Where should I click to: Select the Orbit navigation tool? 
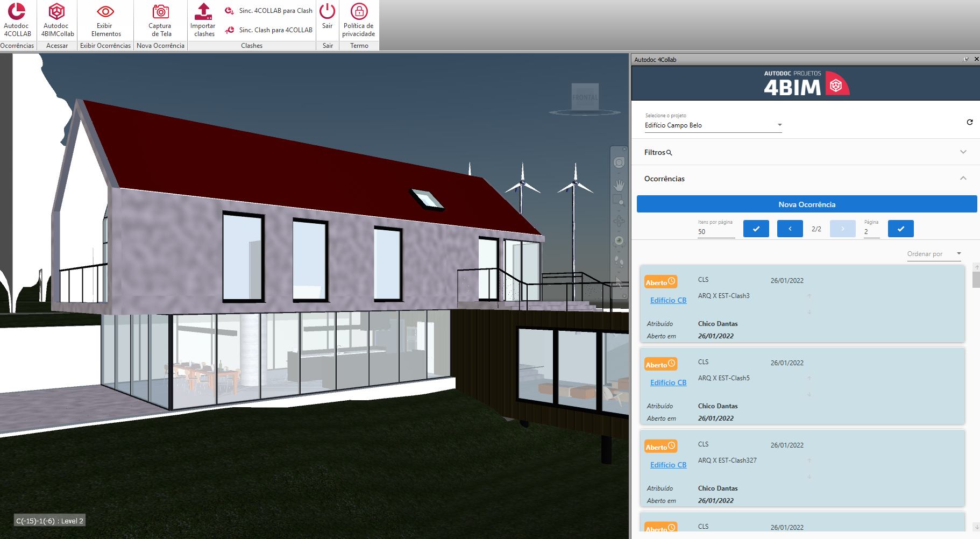[x=619, y=221]
